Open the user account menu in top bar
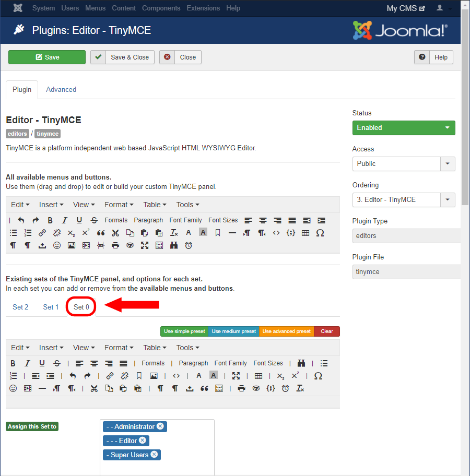The height and width of the screenshot is (476, 470). [x=443, y=8]
